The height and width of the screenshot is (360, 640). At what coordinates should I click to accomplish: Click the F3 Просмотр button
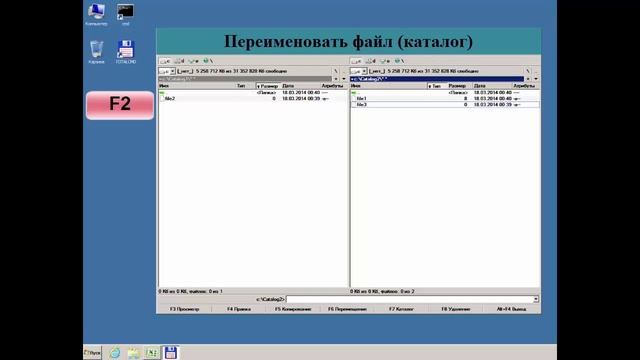(x=184, y=309)
